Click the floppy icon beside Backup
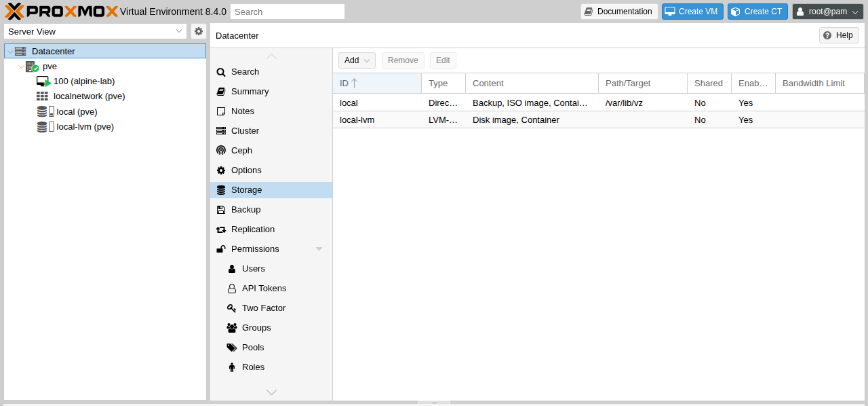 click(x=220, y=210)
